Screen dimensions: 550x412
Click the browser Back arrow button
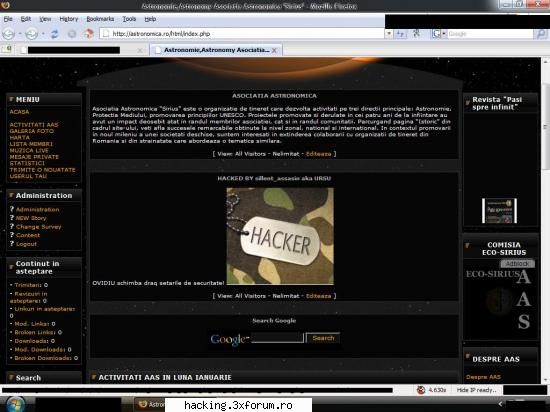(x=8, y=34)
